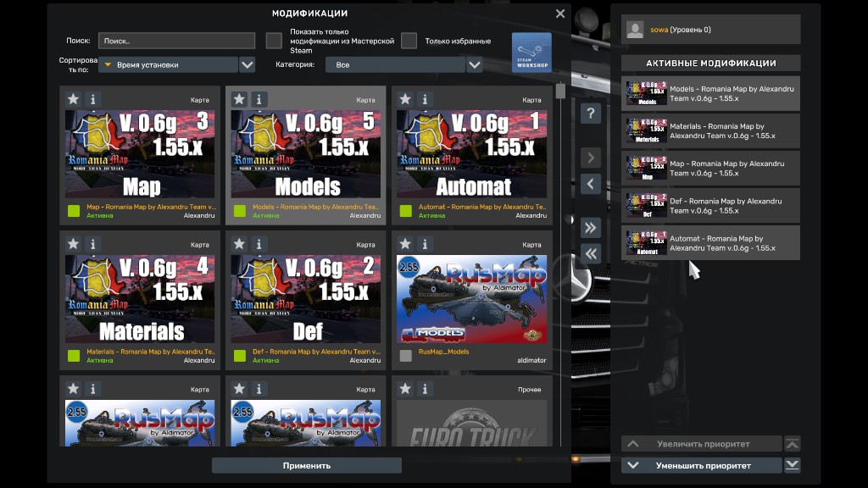
Task: Toggle 'Показать только модификации из Мастерской Steam' checkbox
Action: tap(274, 41)
